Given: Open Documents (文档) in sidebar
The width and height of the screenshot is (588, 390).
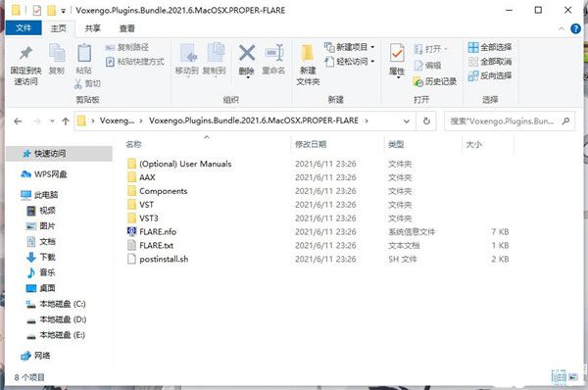Looking at the screenshot, I should tap(41, 241).
